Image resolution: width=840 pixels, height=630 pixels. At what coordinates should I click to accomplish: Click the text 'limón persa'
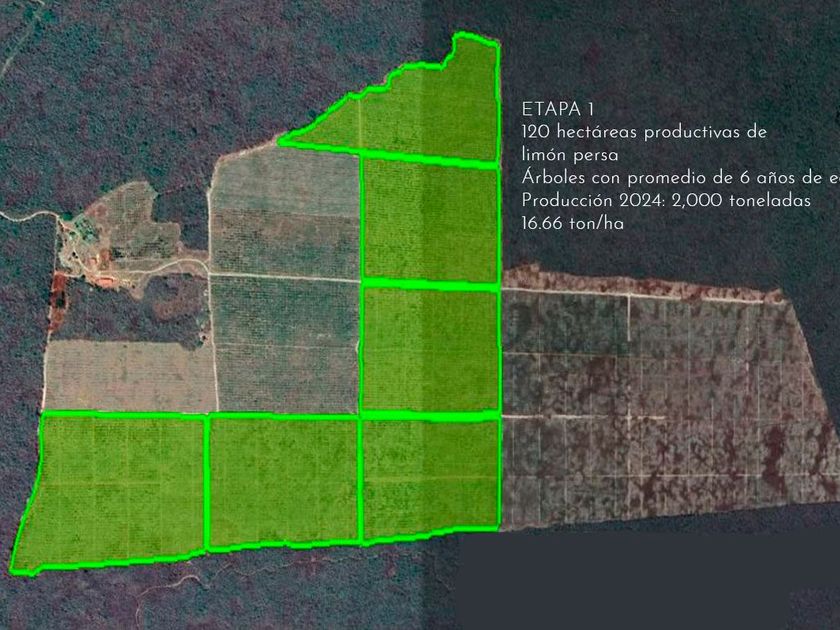(x=570, y=155)
